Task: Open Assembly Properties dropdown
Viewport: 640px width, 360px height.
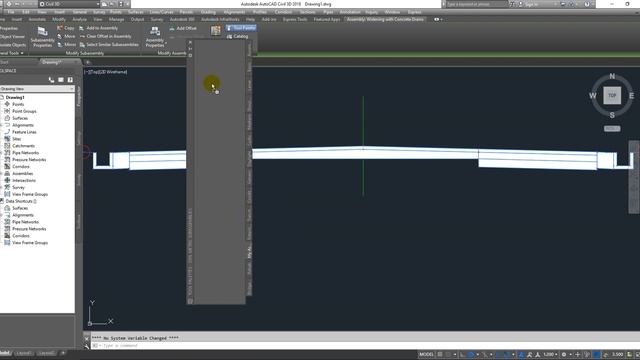Action: [x=155, y=37]
